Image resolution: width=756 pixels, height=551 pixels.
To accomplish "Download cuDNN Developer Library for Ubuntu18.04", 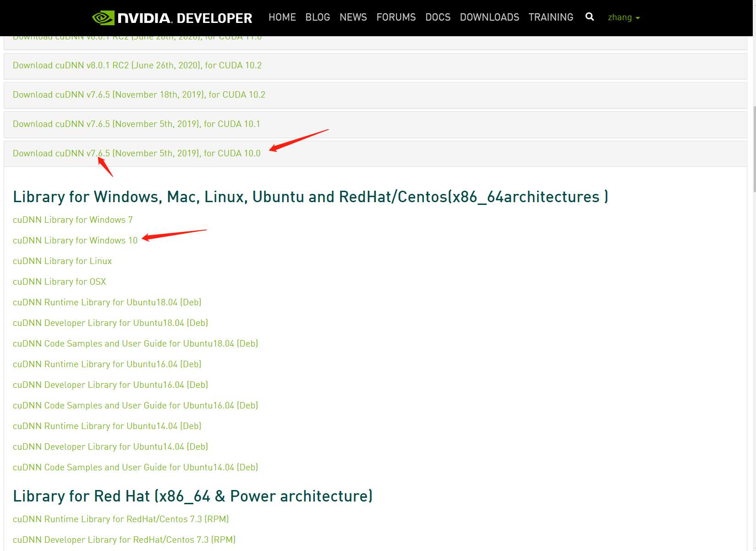I will (110, 323).
